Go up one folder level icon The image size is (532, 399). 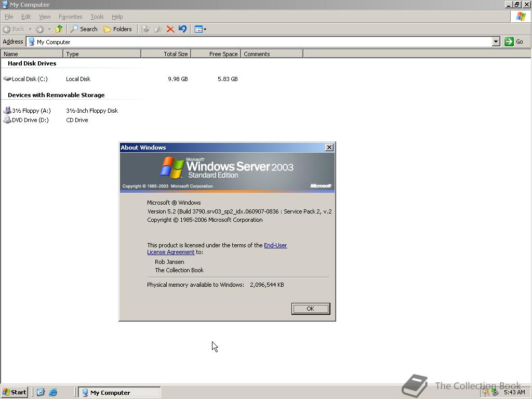click(59, 29)
